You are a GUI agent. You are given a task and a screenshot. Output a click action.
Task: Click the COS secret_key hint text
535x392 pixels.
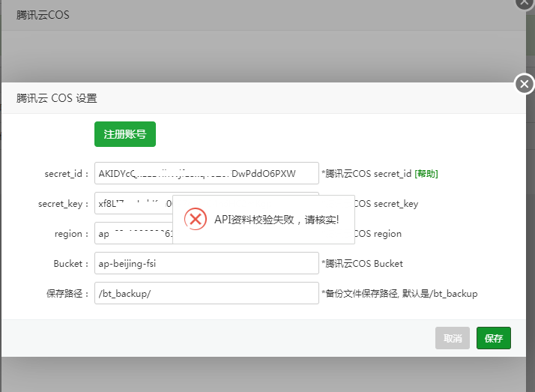coord(386,204)
